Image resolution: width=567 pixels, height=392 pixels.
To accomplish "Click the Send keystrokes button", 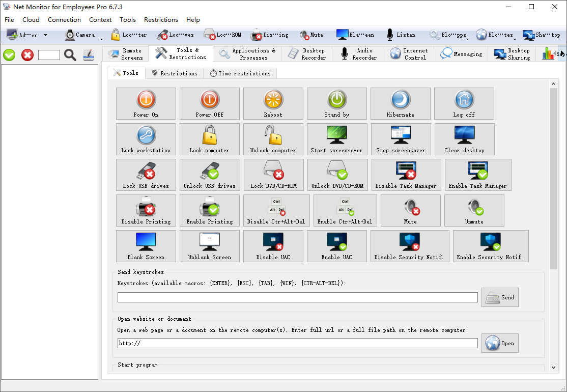I will (500, 297).
